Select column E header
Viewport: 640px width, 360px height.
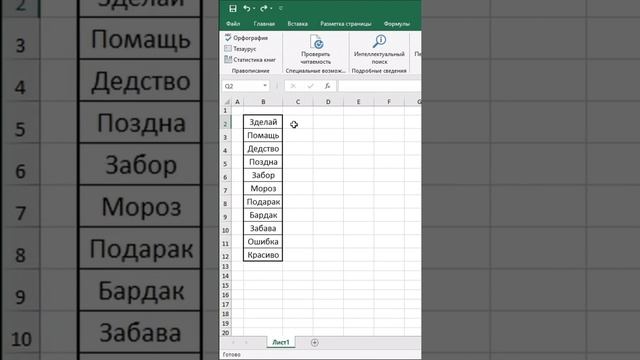click(x=358, y=102)
